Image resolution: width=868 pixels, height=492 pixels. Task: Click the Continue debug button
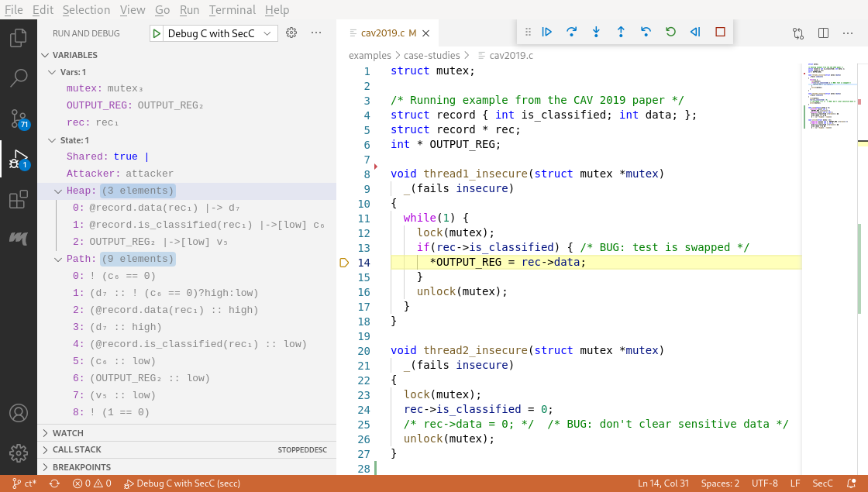tap(546, 33)
